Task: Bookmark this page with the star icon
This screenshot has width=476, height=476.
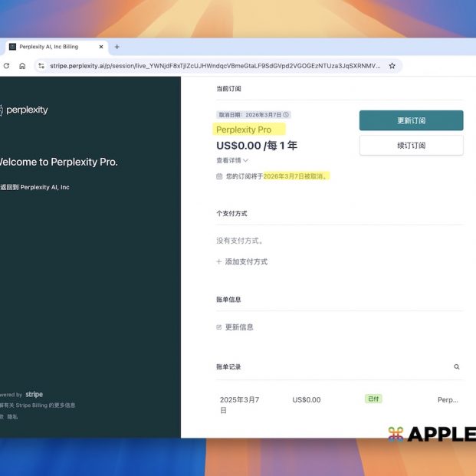Action: [x=392, y=66]
